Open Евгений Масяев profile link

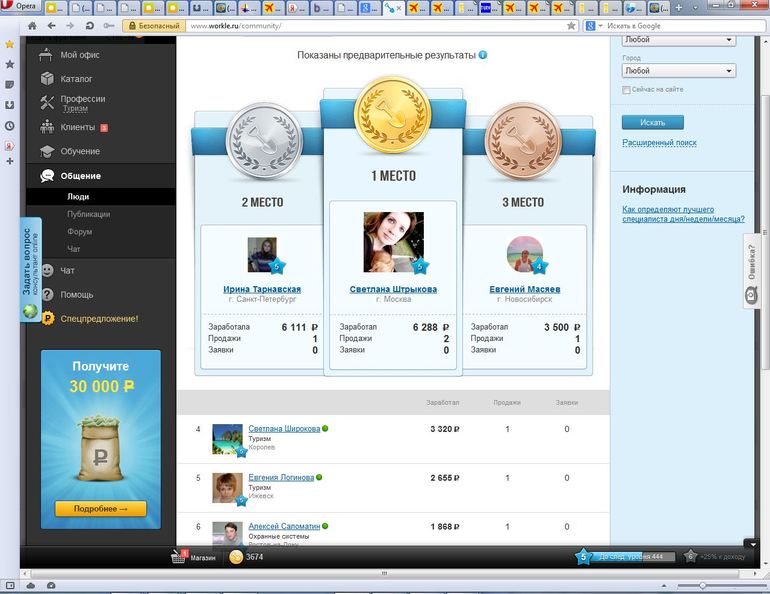[x=524, y=289]
